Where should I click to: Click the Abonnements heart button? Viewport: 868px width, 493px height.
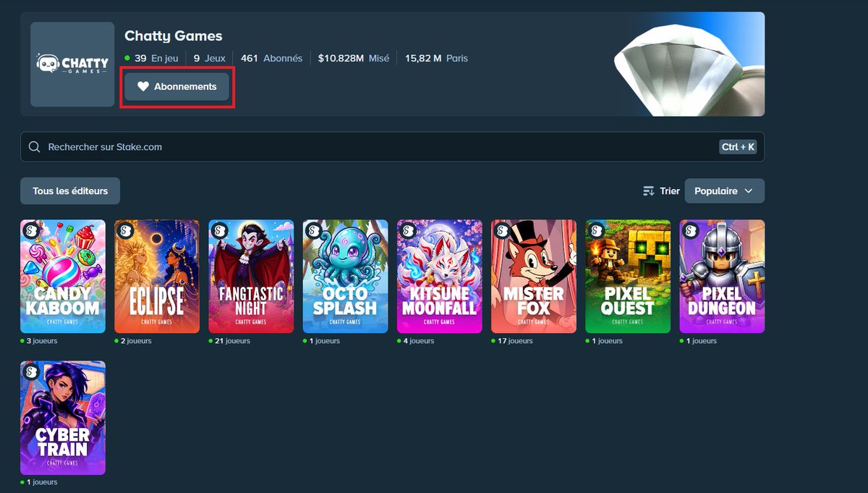coord(176,86)
